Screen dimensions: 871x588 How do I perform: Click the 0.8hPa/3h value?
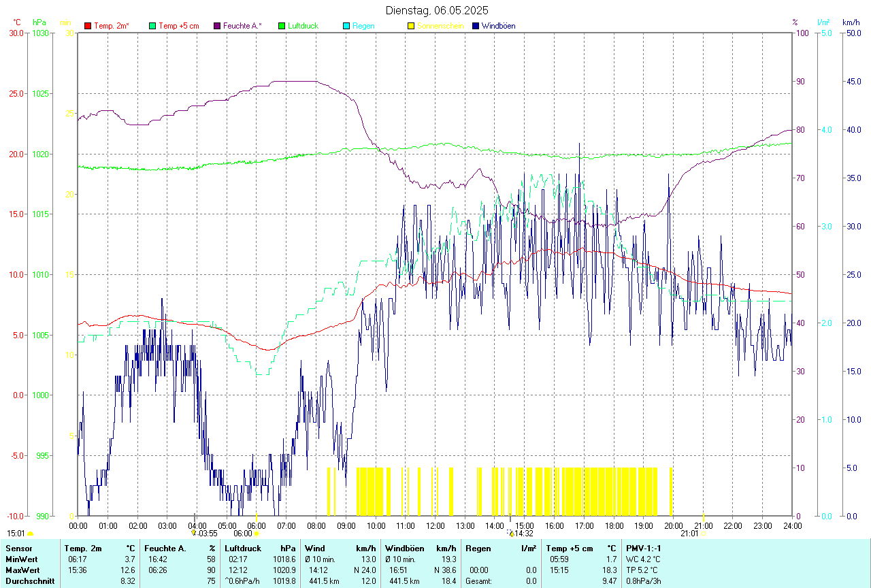[644, 581]
